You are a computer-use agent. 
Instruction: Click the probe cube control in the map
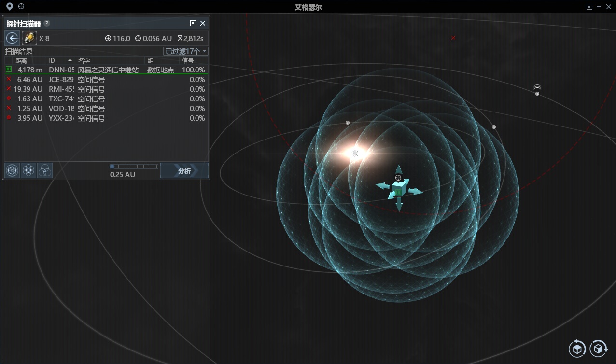point(399,188)
